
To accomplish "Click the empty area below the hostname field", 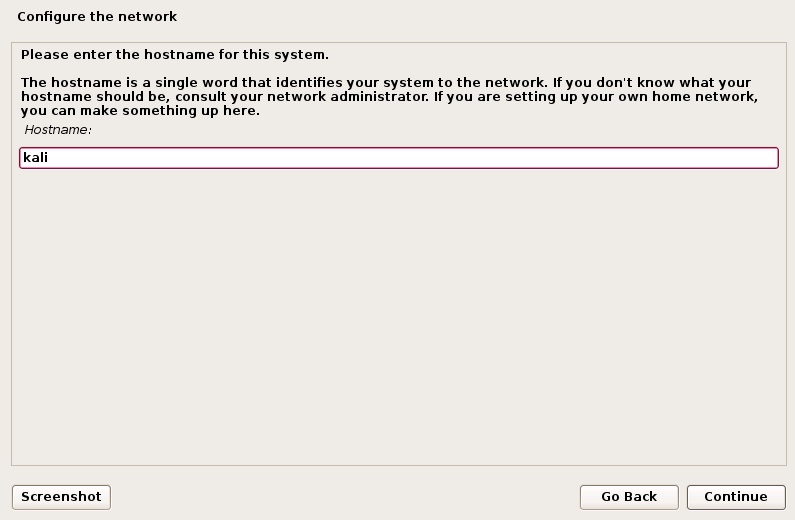I will click(x=399, y=314).
